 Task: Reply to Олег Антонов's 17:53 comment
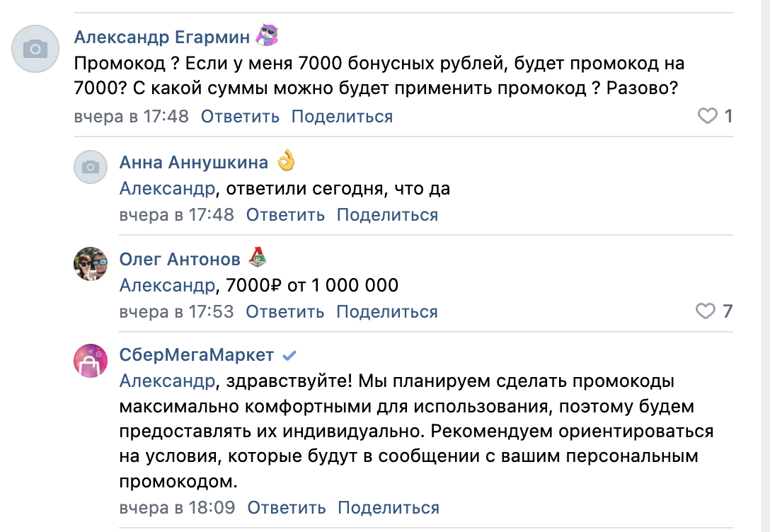click(x=285, y=312)
